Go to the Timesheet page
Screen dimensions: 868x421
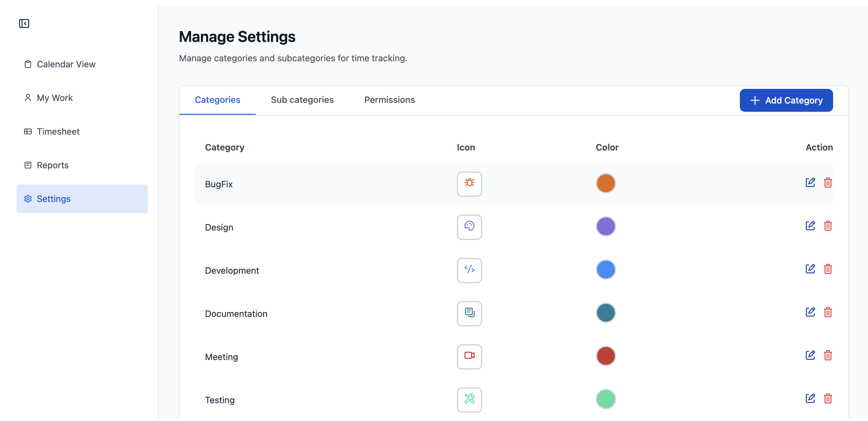pos(58,131)
